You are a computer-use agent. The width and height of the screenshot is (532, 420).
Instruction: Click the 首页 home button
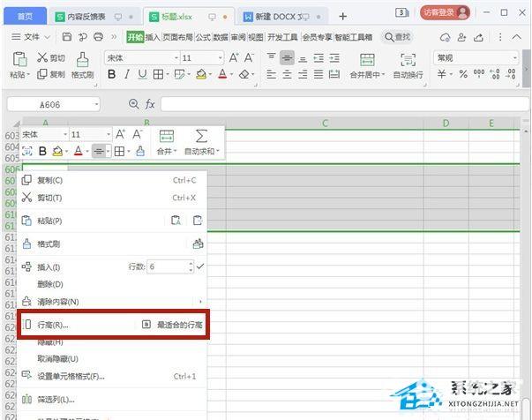[x=25, y=16]
